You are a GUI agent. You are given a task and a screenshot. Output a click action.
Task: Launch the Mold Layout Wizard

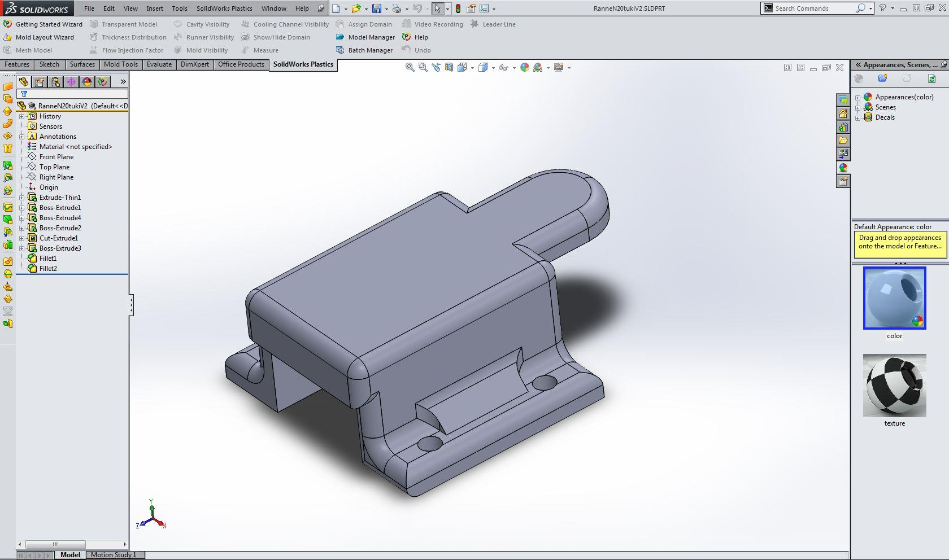(x=39, y=37)
